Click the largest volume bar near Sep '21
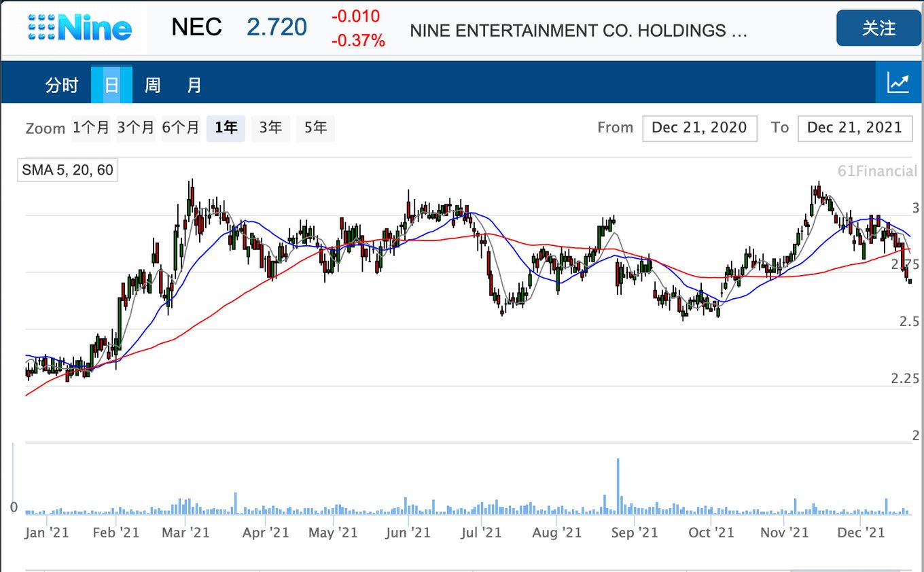 click(x=618, y=486)
